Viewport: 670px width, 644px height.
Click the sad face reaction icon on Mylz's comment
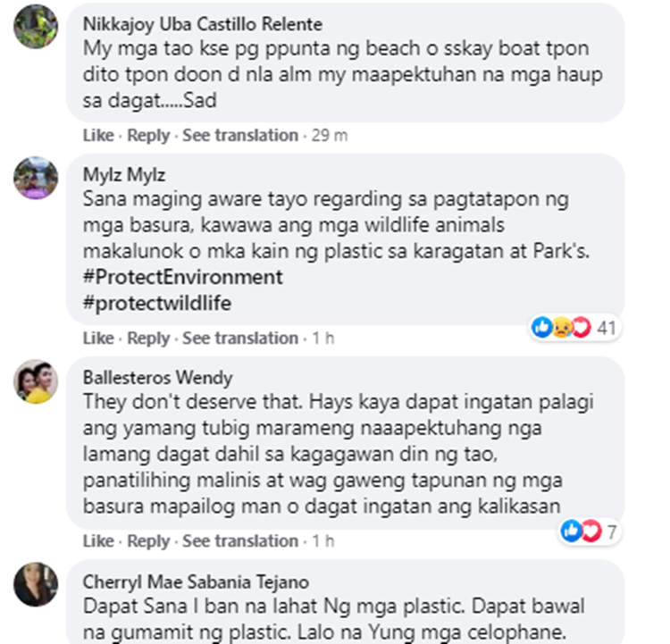[562, 328]
